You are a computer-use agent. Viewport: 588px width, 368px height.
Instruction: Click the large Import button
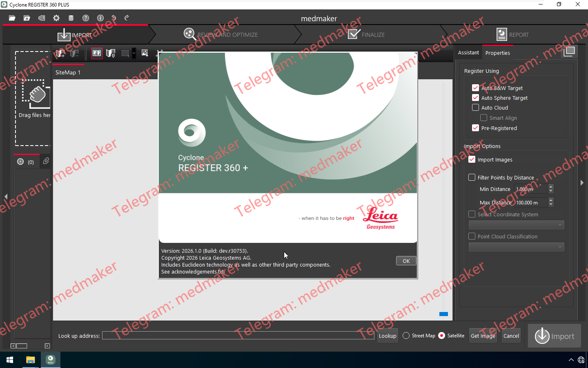click(555, 336)
